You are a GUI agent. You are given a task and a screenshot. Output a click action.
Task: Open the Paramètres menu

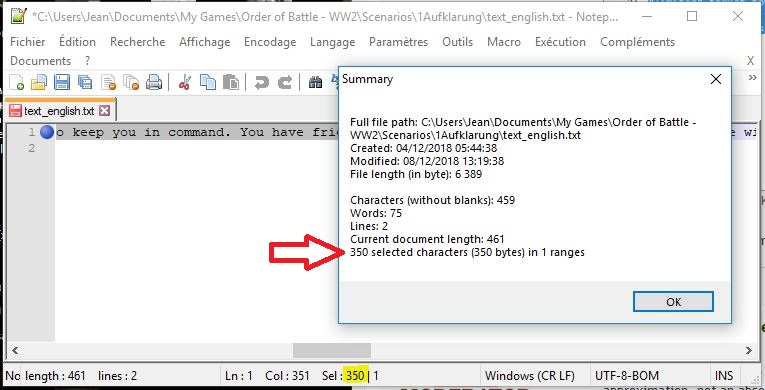coord(398,42)
